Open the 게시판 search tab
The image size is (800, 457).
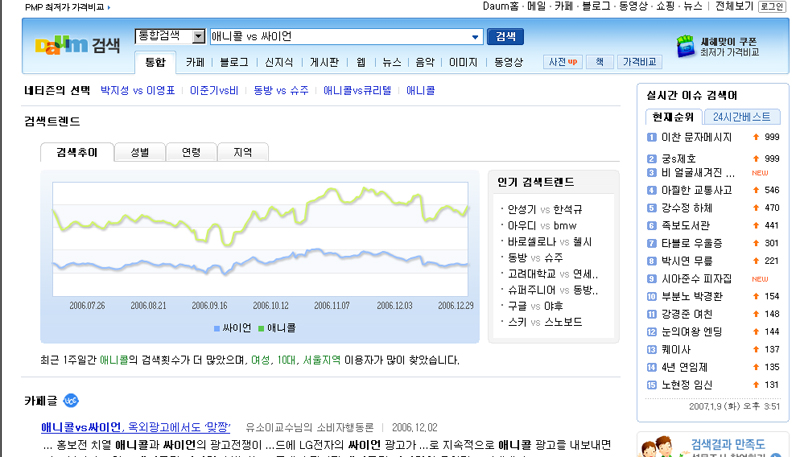click(x=324, y=62)
